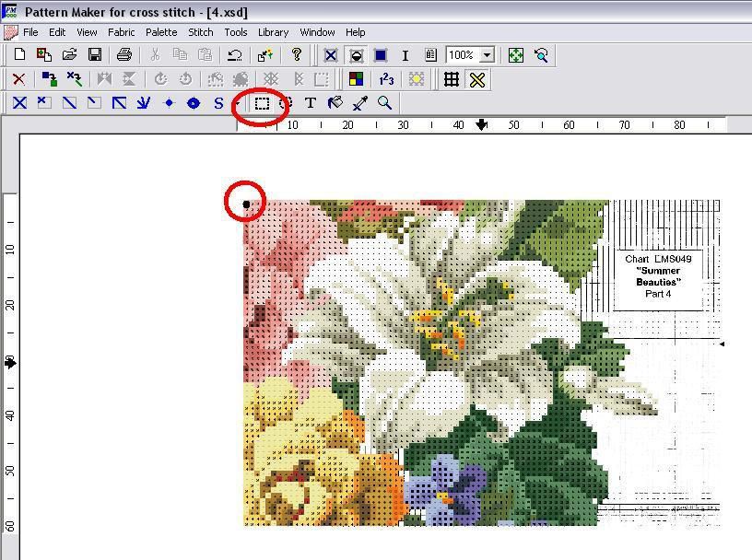Screen dimensions: 752x560
Task: Open the four-color palette swatch icon
Action: point(356,79)
